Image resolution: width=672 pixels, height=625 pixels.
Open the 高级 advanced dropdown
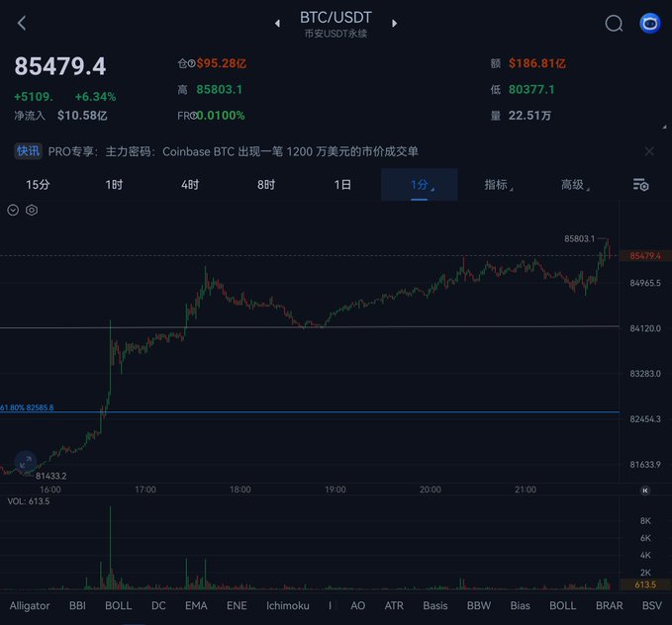click(x=575, y=185)
